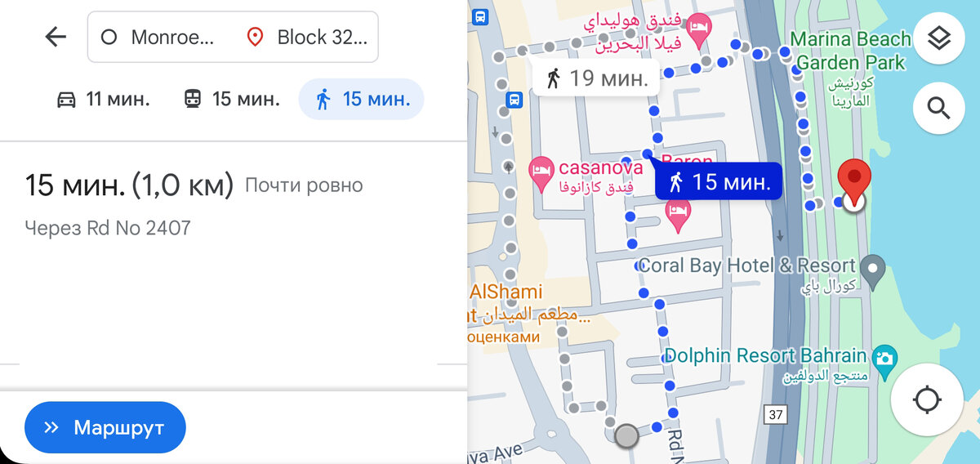Tap the Marina Beach Garden Park label
The image size is (980, 464).
(851, 51)
